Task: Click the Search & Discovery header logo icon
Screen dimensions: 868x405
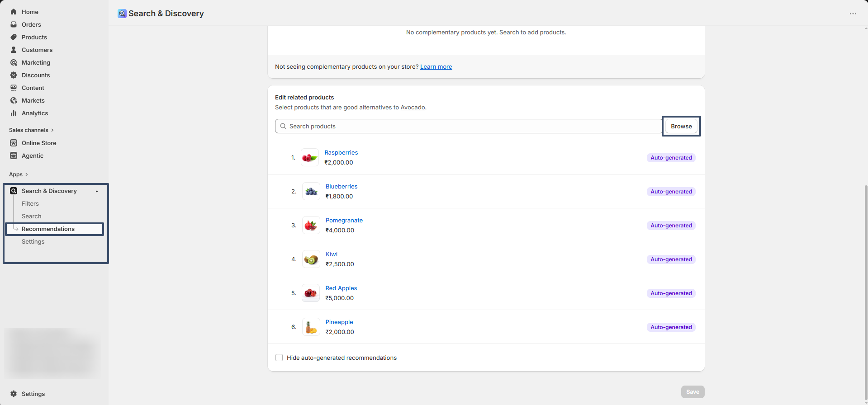Action: pos(122,14)
